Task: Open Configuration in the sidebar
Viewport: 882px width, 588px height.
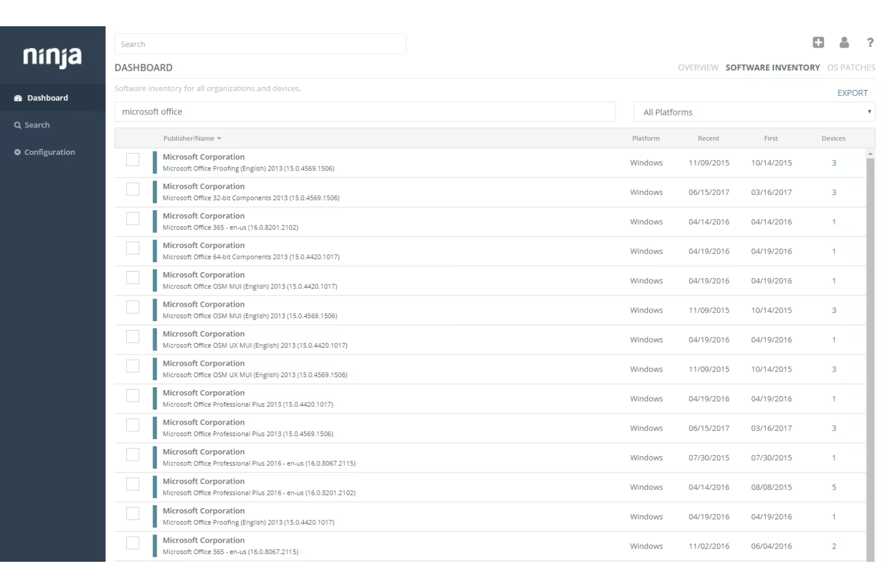Action: coord(52,153)
